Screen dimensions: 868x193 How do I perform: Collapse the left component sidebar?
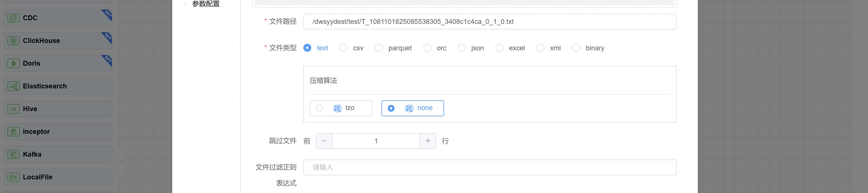122,163
